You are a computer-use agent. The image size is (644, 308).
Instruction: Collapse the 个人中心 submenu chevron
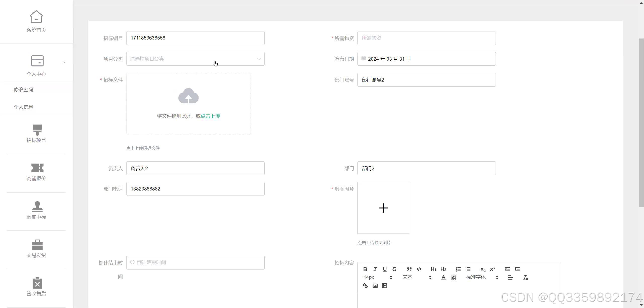64,62
